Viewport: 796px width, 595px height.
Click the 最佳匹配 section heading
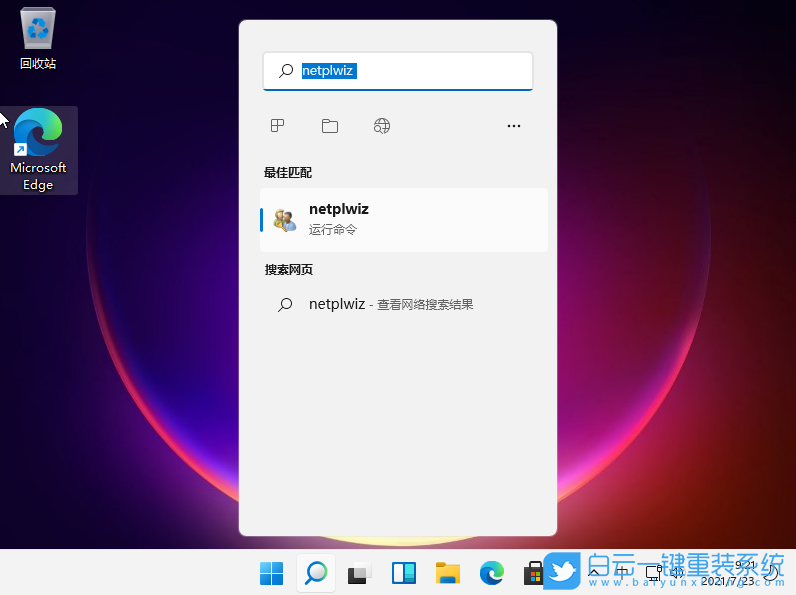tap(288, 173)
